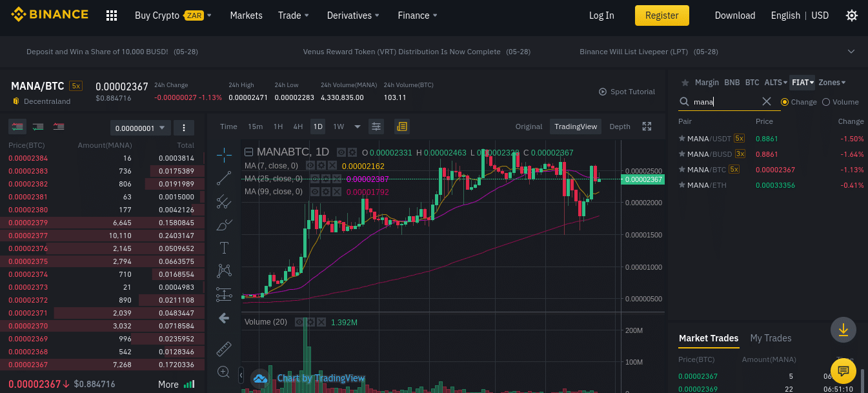The height and width of the screenshot is (393, 868).
Task: Switch chart to 15m interval
Action: (x=256, y=126)
